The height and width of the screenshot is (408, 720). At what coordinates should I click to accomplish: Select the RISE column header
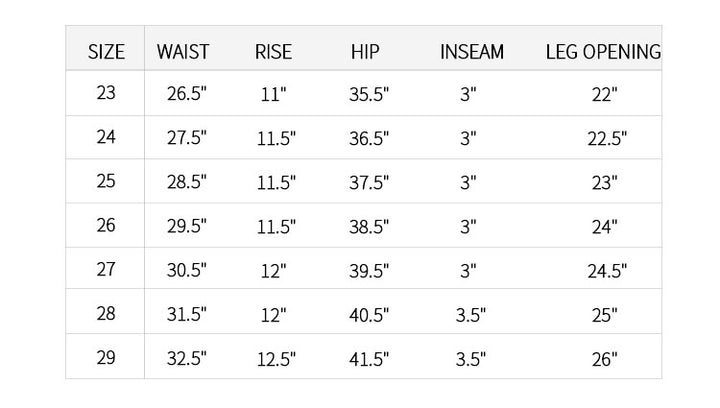(x=273, y=51)
